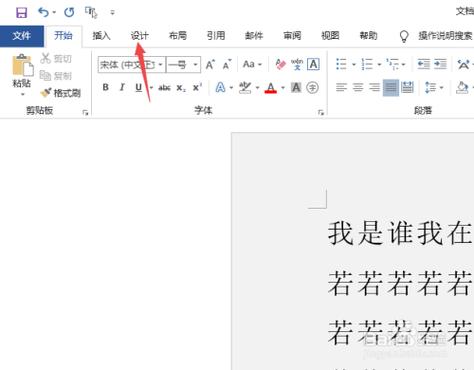Switch to the 帮助 (Help) tab
Viewport: 474px width, 370px height.
point(368,36)
